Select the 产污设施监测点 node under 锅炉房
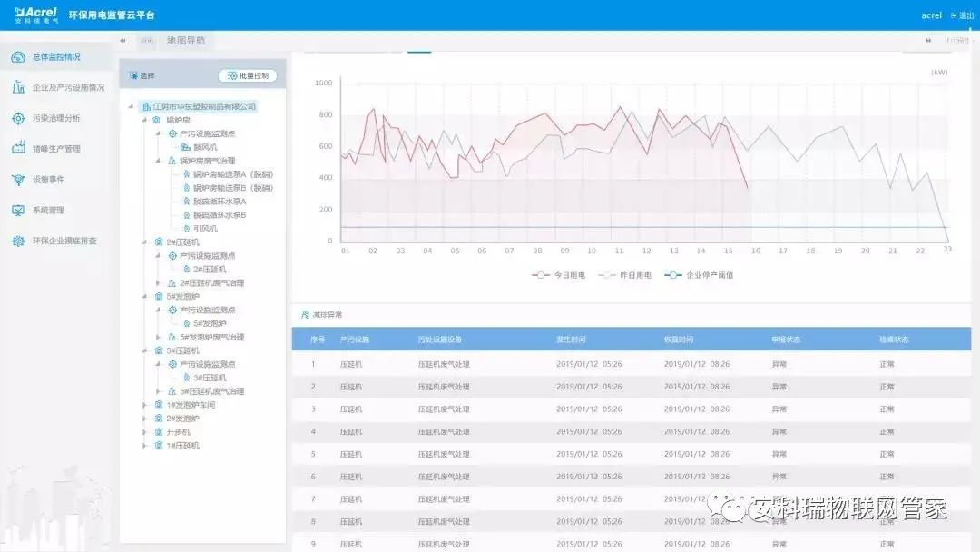 pos(208,133)
